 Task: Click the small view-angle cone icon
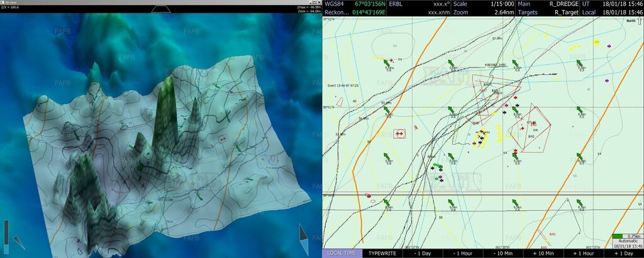[x=18, y=242]
